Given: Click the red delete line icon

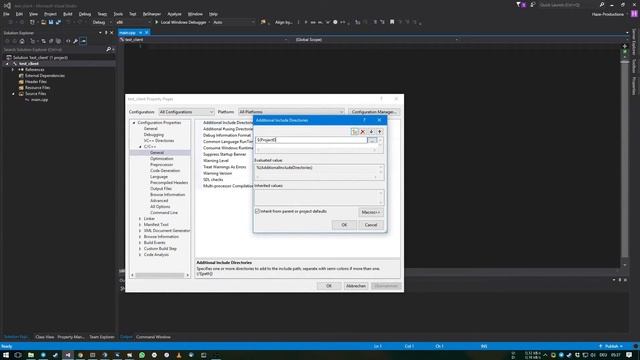Looking at the screenshot, I should [362, 132].
